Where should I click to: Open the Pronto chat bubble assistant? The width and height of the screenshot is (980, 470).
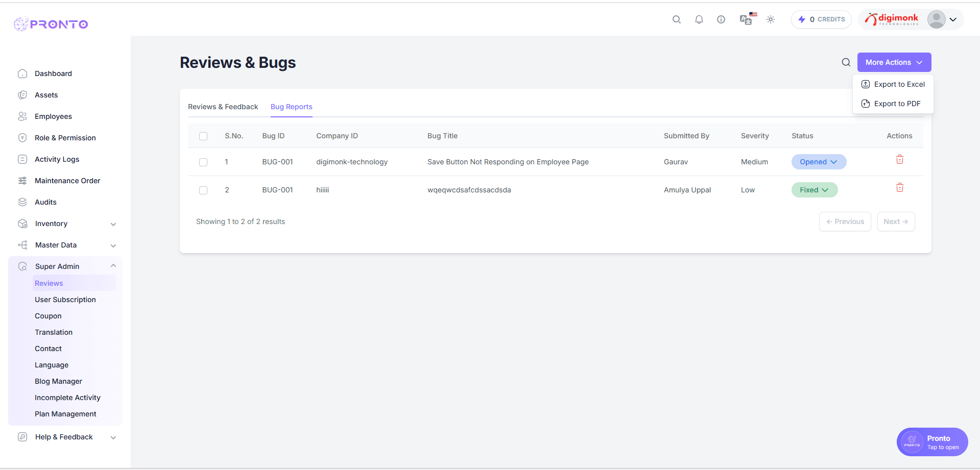[x=931, y=441]
